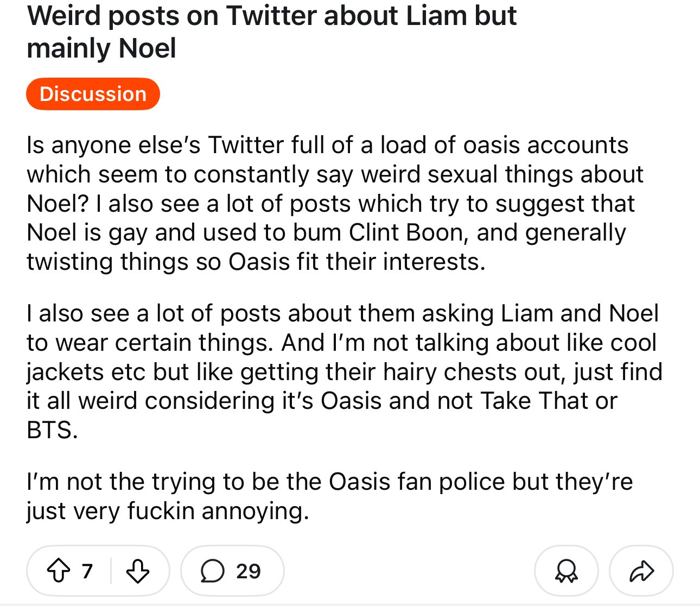Image resolution: width=700 pixels, height=606 pixels.
Task: Upvote the post with the up arrow
Action: (58, 571)
